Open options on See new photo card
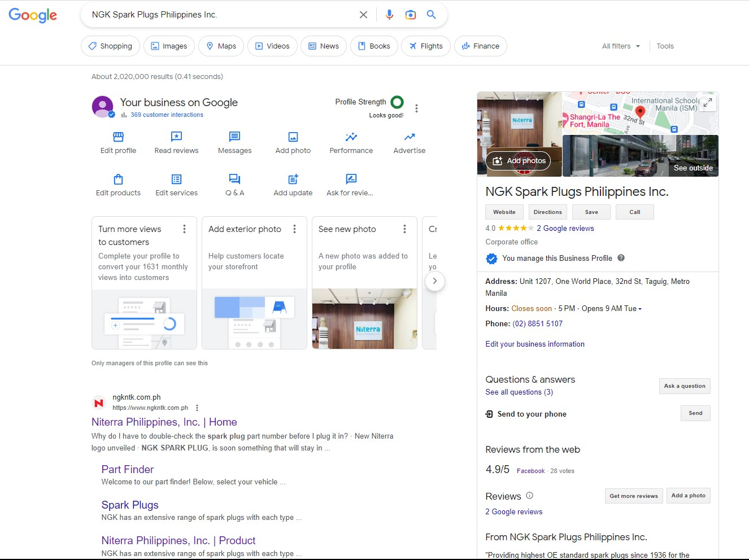 coord(404,229)
